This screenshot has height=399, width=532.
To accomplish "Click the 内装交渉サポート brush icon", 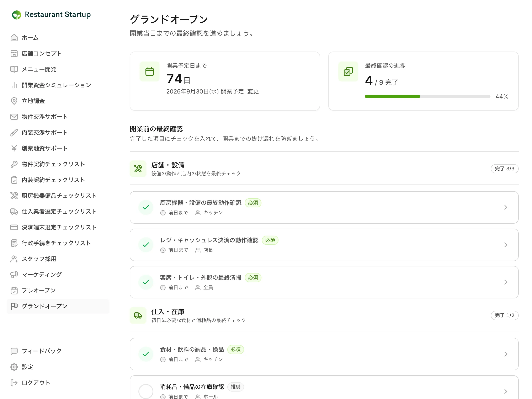I will (x=14, y=133).
